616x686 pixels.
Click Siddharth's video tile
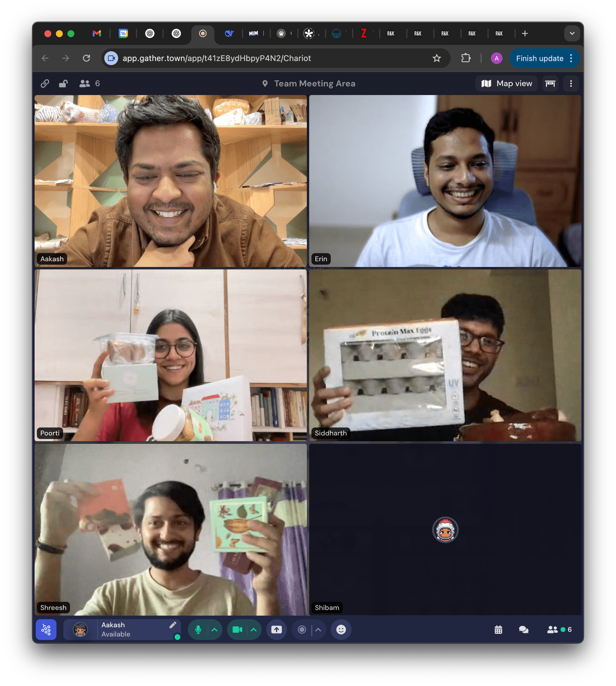(445, 355)
